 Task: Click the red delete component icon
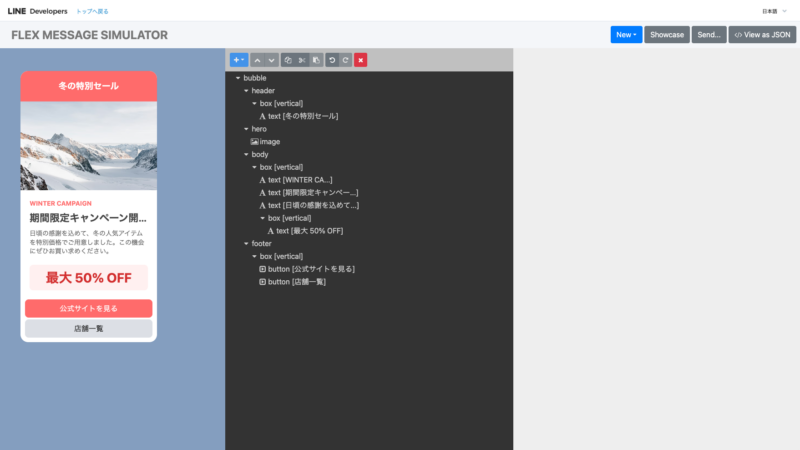point(361,60)
